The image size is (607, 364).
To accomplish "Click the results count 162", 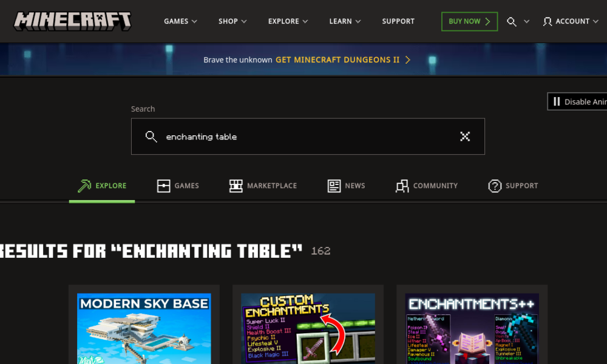I will pyautogui.click(x=321, y=251).
